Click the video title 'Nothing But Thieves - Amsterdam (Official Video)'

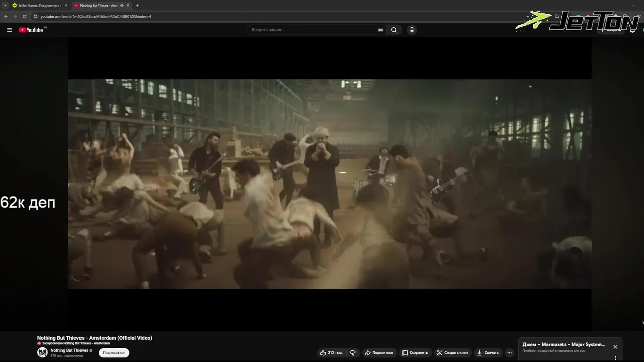click(95, 338)
